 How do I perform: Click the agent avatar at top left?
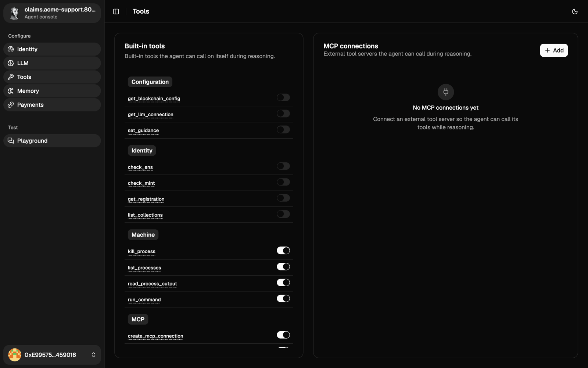[x=15, y=13]
